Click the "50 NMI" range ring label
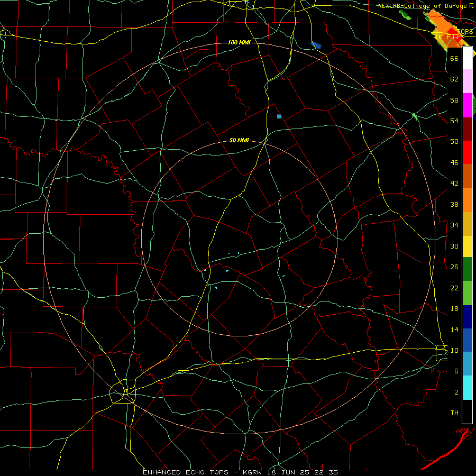Viewport: 476px width, 476px height. click(239, 140)
